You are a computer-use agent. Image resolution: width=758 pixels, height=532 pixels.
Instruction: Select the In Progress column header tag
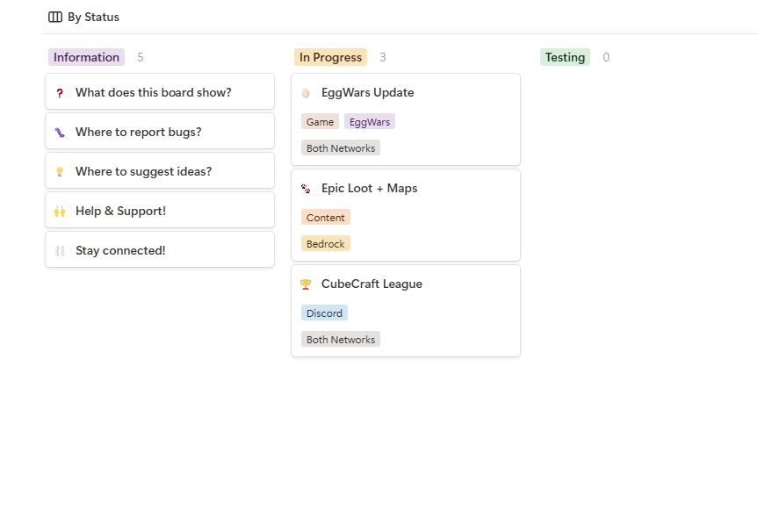point(330,57)
